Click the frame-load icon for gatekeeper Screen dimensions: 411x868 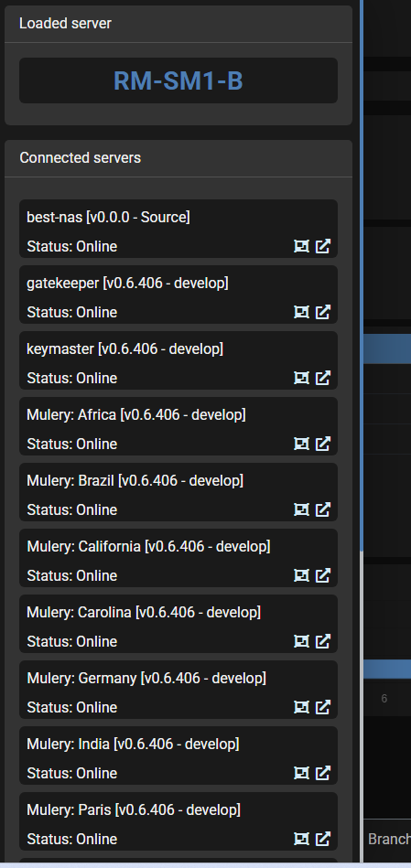point(301,312)
